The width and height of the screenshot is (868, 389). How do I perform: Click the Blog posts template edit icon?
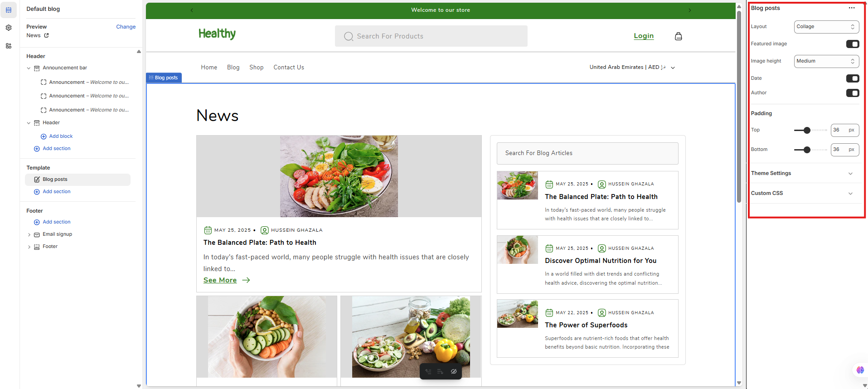coord(37,180)
